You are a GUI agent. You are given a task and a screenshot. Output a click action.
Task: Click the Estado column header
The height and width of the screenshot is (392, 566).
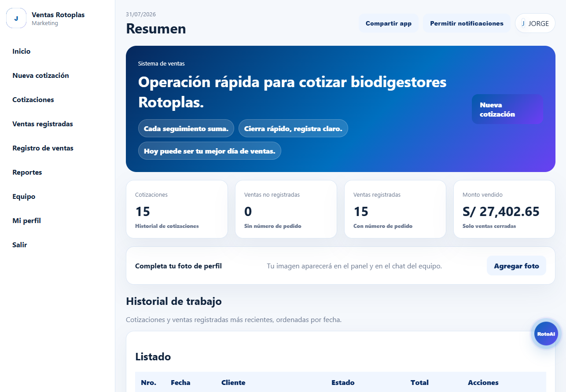click(x=343, y=383)
